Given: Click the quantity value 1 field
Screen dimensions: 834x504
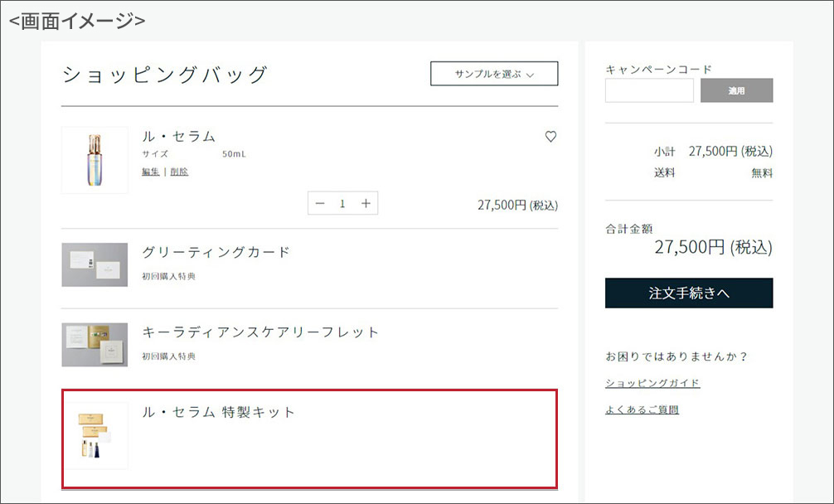Looking at the screenshot, I should pyautogui.click(x=342, y=203).
